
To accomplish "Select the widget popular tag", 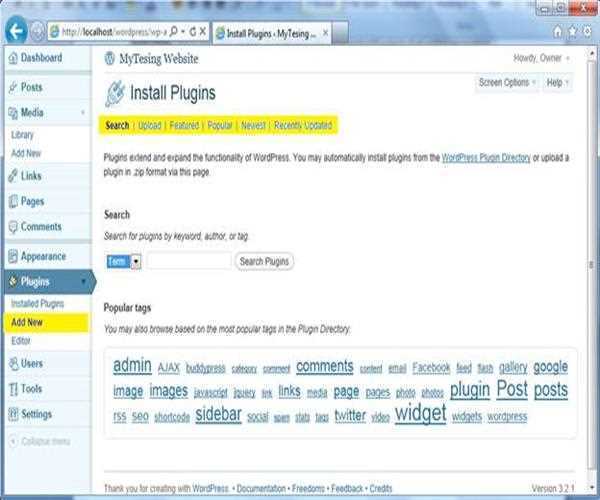I will [420, 413].
